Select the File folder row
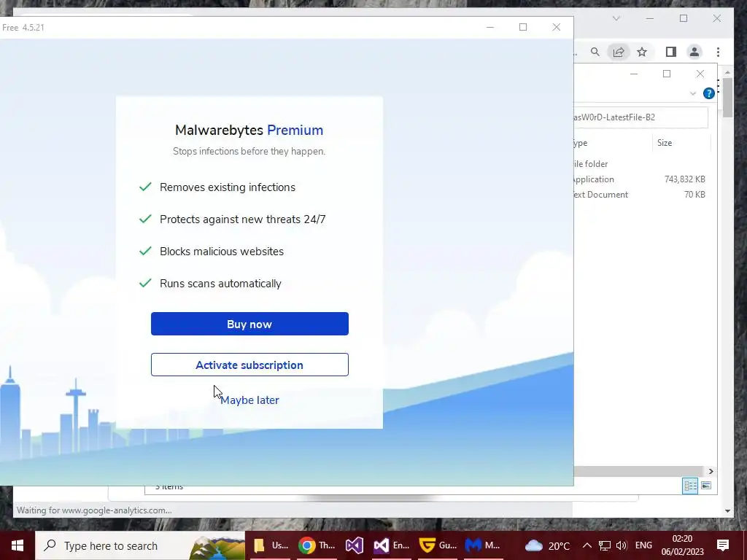This screenshot has height=560, width=747. (x=641, y=164)
